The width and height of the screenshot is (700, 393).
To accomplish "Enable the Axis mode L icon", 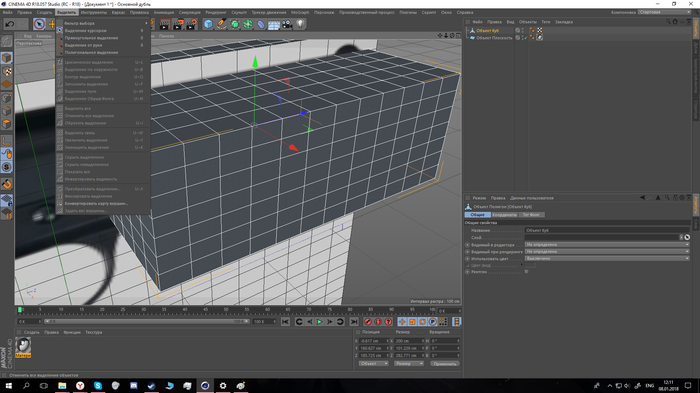I will (x=7, y=141).
